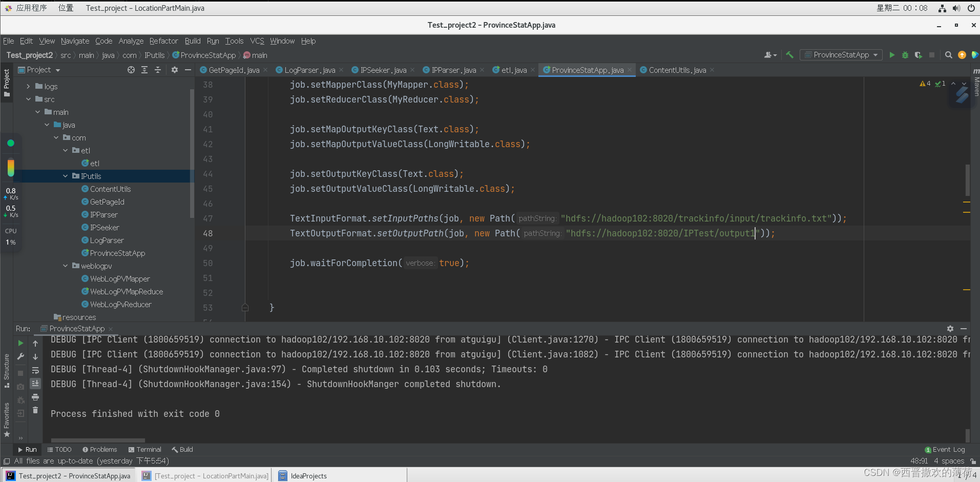980x482 pixels.
Task: Fold the main method at line 53
Action: coord(245,308)
